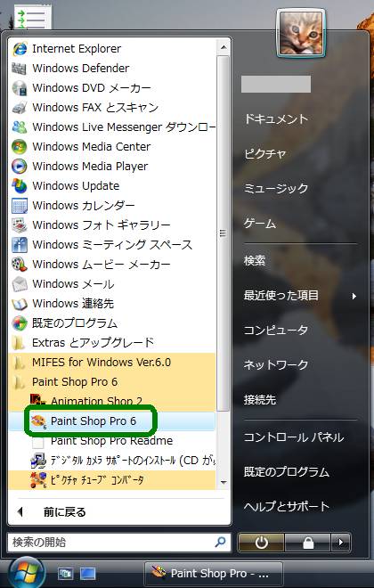The height and width of the screenshot is (588, 374).
Task: Launch Windows Media Player
Action: tap(111, 166)
